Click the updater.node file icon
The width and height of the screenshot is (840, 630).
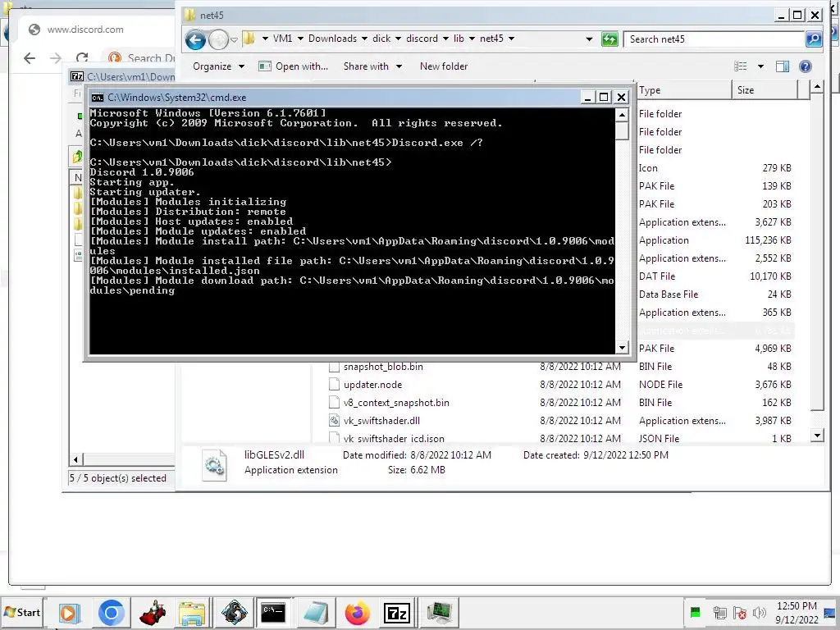click(x=335, y=385)
